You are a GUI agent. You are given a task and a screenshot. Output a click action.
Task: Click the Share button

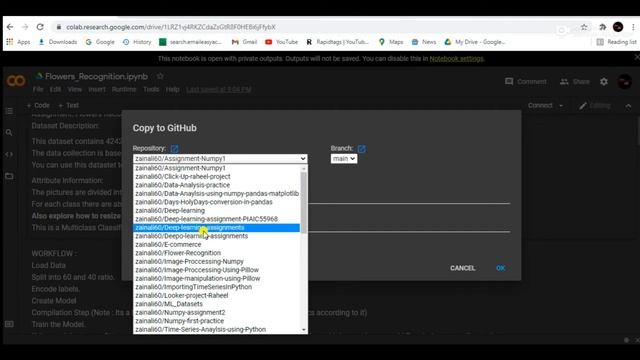point(575,82)
